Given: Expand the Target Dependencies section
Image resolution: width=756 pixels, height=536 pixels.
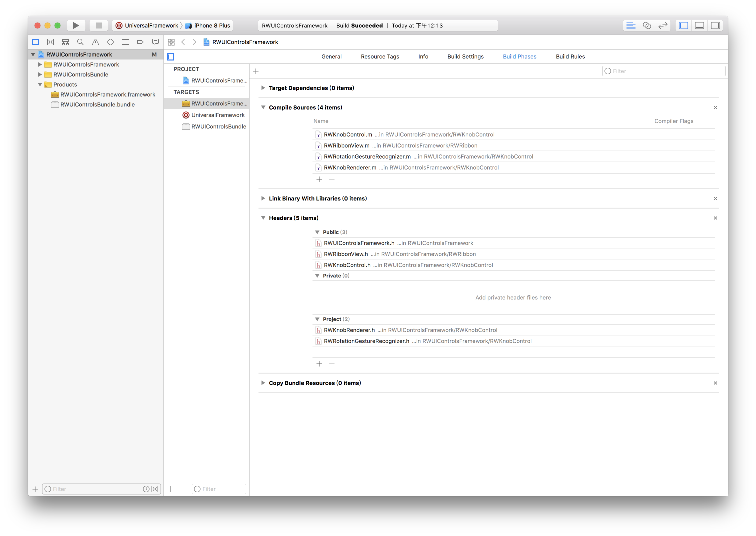Looking at the screenshot, I should pyautogui.click(x=263, y=88).
